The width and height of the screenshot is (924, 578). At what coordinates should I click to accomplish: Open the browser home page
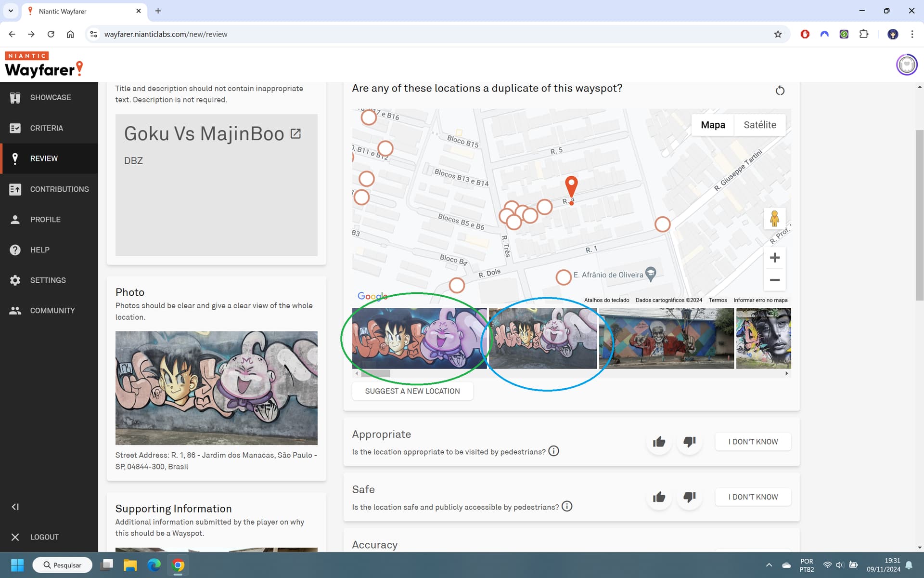click(x=70, y=34)
